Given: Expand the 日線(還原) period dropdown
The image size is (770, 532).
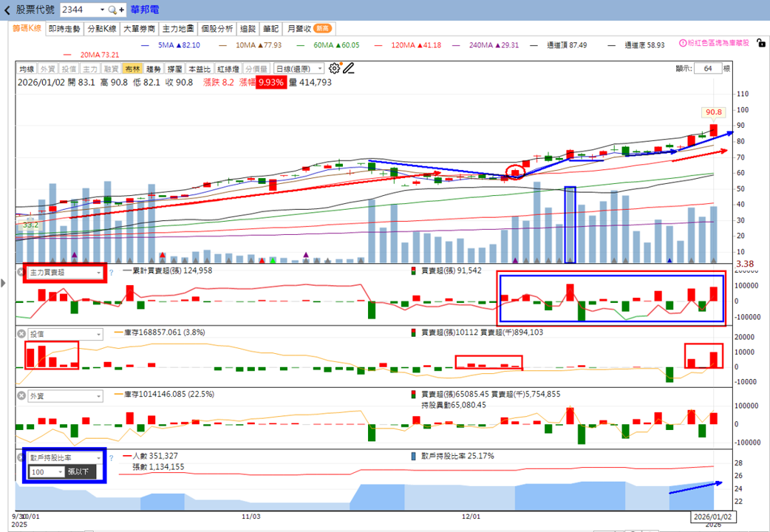Looking at the screenshot, I should click(299, 69).
